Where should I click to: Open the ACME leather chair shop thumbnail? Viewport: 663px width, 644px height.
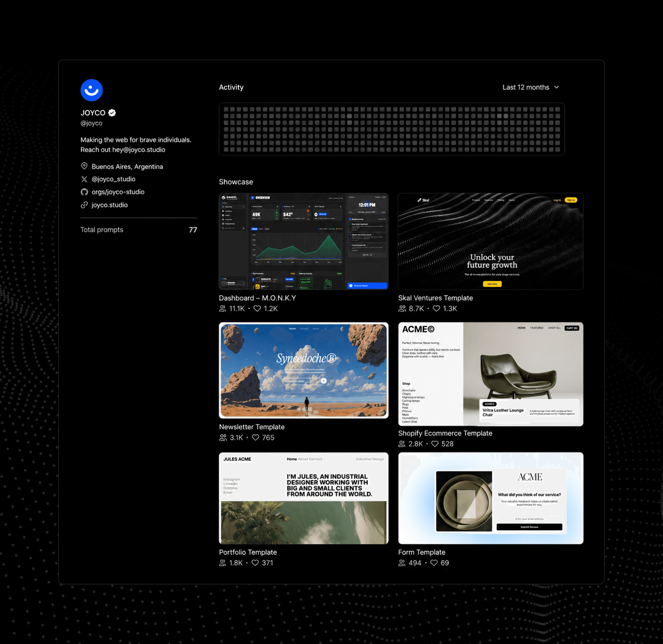(x=490, y=374)
